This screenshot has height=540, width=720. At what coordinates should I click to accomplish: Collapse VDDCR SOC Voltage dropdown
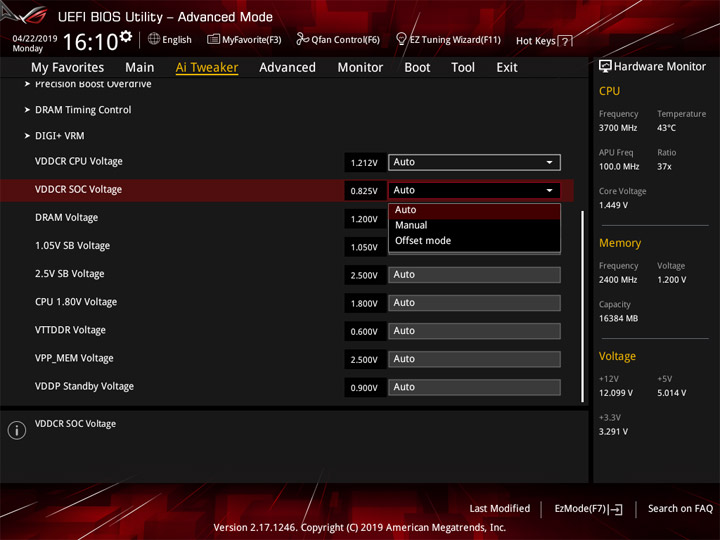(474, 190)
